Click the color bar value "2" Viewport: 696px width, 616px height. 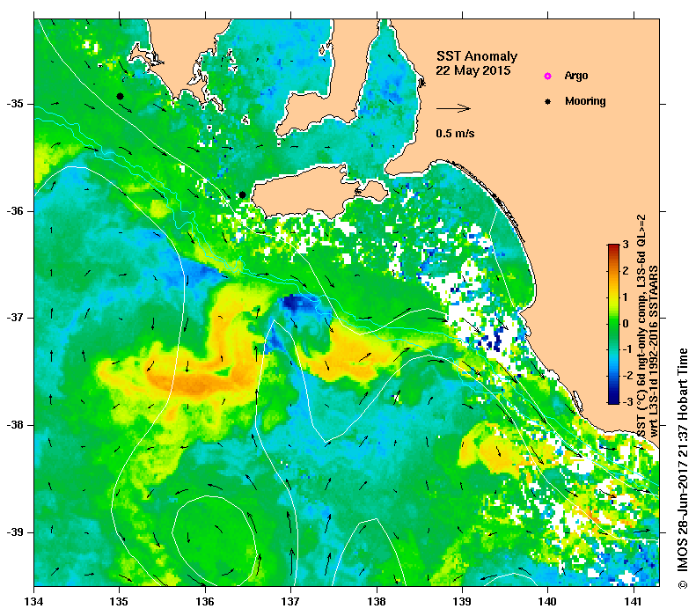point(626,271)
